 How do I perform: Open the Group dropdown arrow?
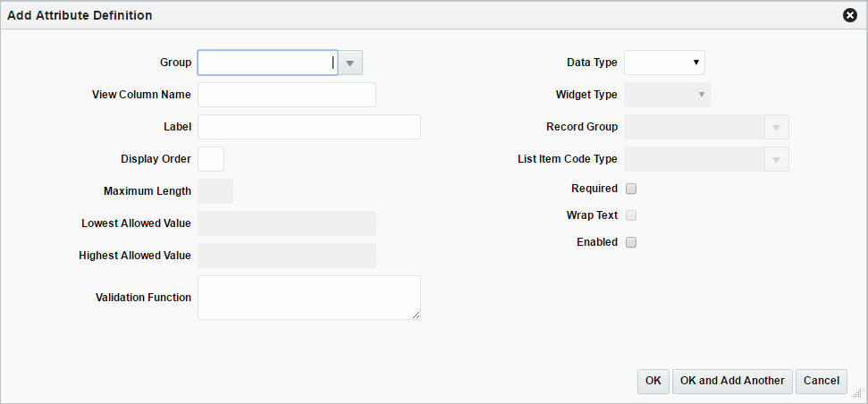[x=350, y=63]
